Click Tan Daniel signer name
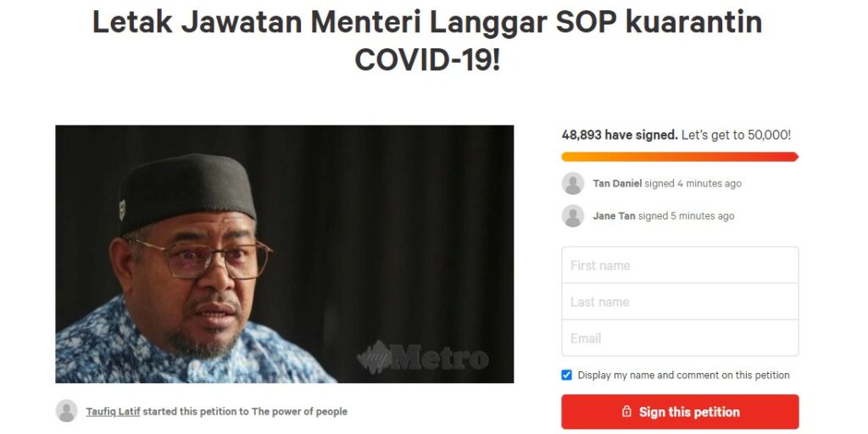 click(x=617, y=183)
